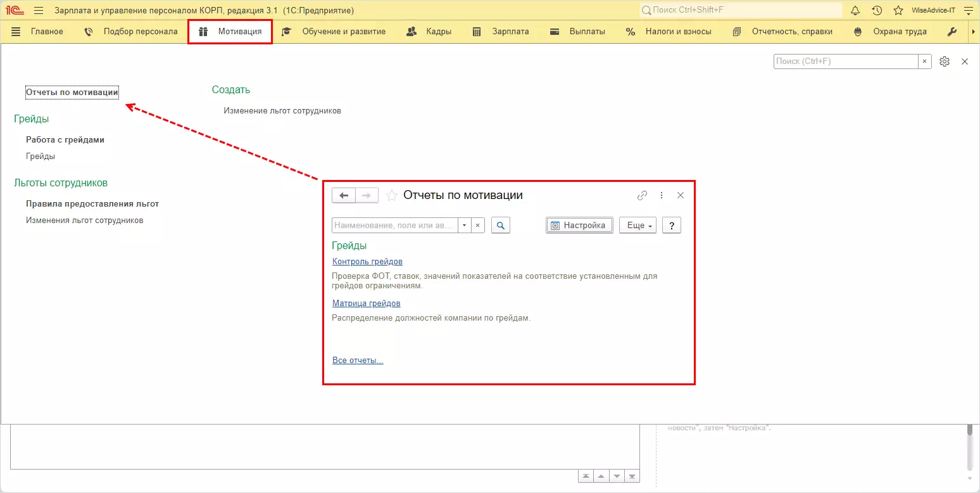Image resolution: width=980 pixels, height=493 pixels.
Task: Open the Грейды list item
Action: tap(41, 156)
